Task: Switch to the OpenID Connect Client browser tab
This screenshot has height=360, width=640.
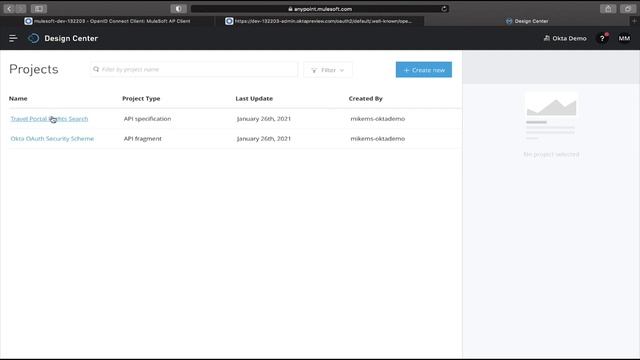Action: tap(107, 21)
